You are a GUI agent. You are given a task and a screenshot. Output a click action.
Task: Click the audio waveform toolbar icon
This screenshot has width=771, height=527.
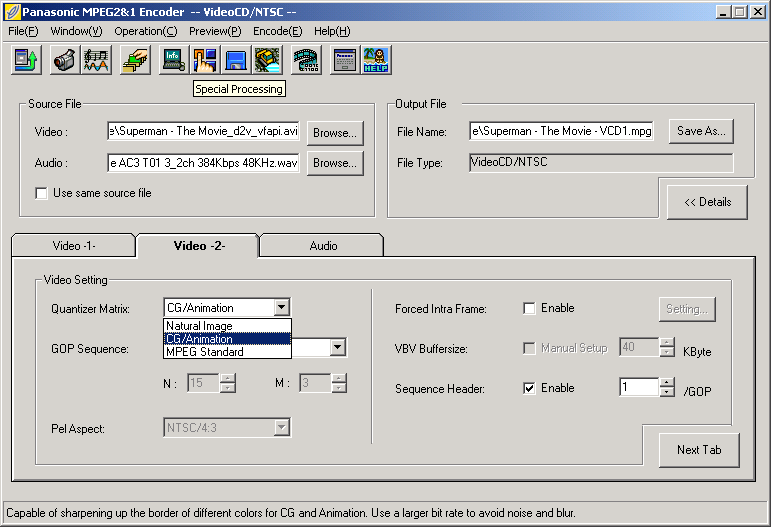[x=97, y=60]
